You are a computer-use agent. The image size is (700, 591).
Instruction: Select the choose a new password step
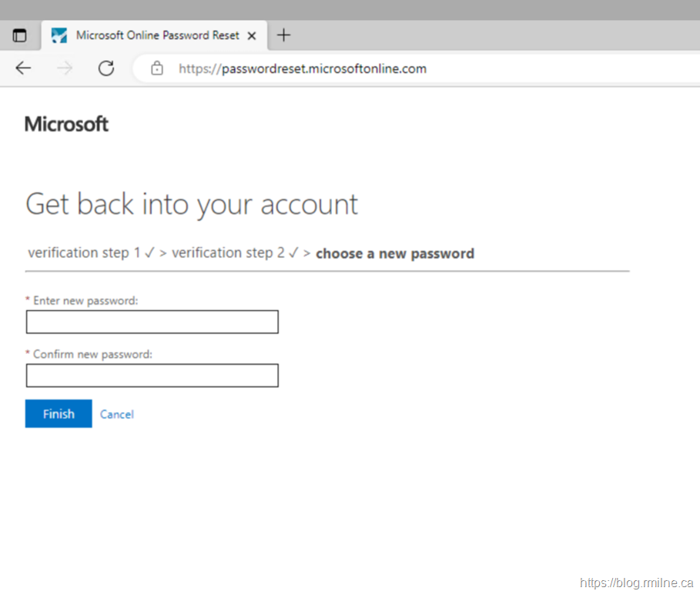[394, 253]
